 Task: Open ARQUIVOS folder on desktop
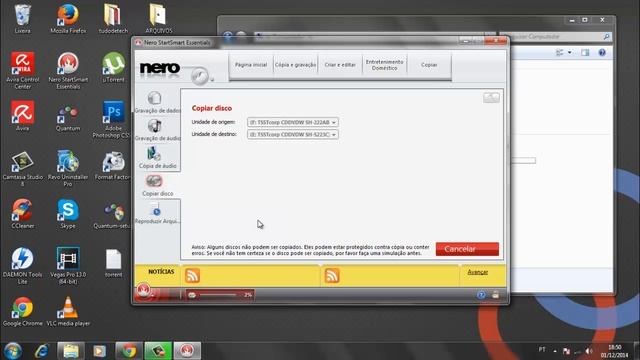(x=158, y=19)
